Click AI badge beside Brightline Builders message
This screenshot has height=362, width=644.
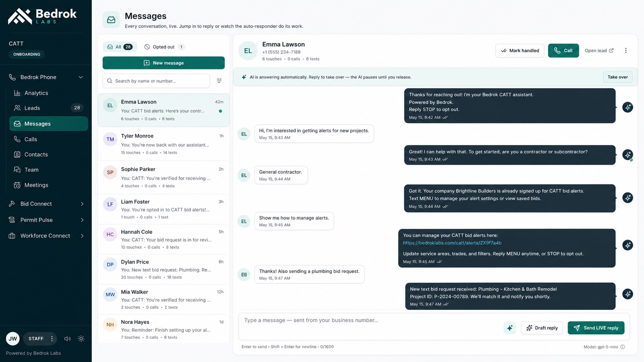click(x=628, y=198)
